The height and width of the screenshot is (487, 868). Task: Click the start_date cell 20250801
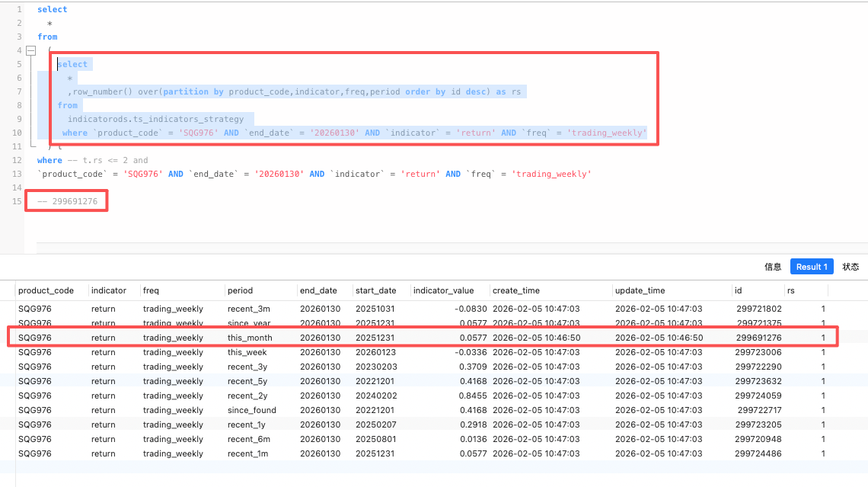tap(376, 439)
